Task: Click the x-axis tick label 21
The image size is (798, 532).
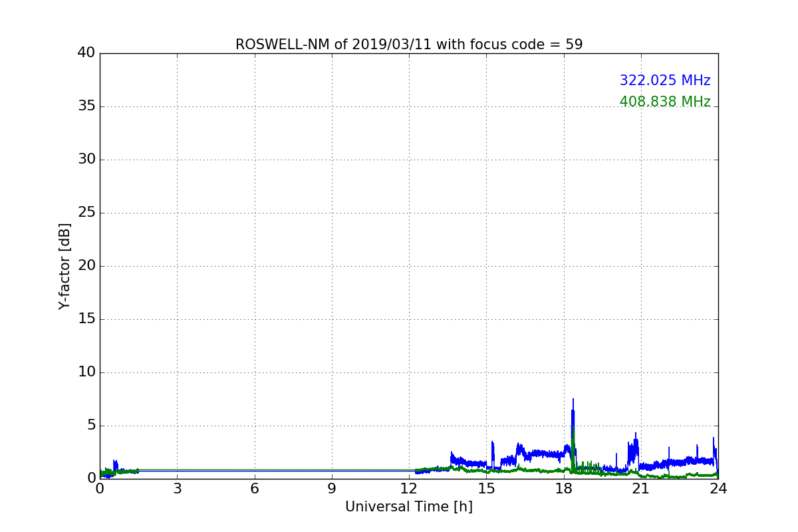Action: 640,488
